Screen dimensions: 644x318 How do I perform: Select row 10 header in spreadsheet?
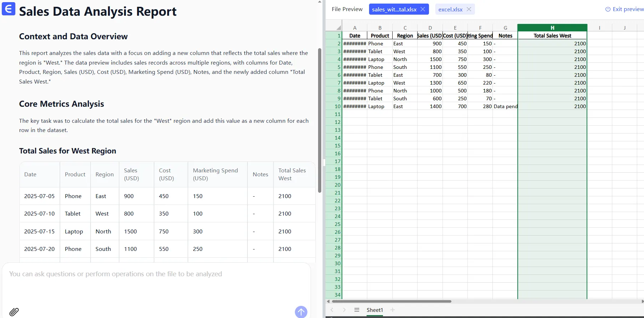pos(335,106)
